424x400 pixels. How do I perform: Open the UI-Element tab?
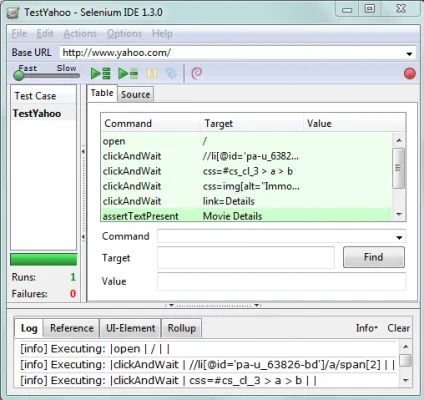tap(131, 328)
